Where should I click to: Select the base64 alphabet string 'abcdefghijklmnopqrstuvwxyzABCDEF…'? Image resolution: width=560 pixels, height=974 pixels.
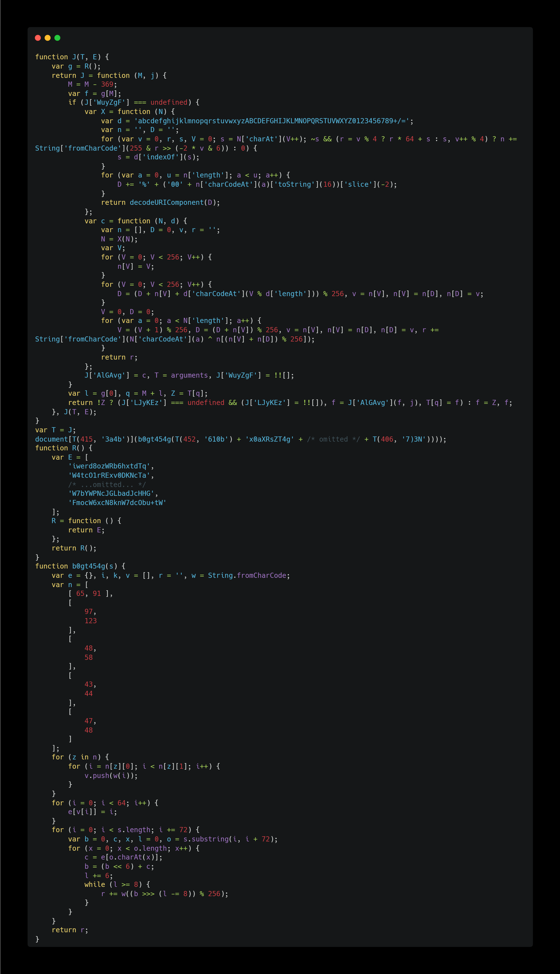[x=272, y=121]
